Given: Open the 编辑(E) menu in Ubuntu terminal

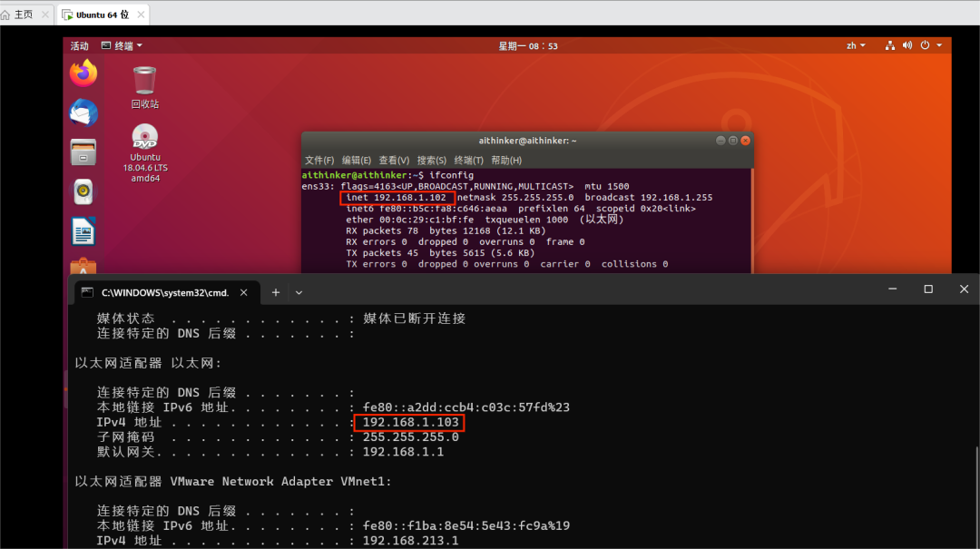Looking at the screenshot, I should tap(357, 161).
